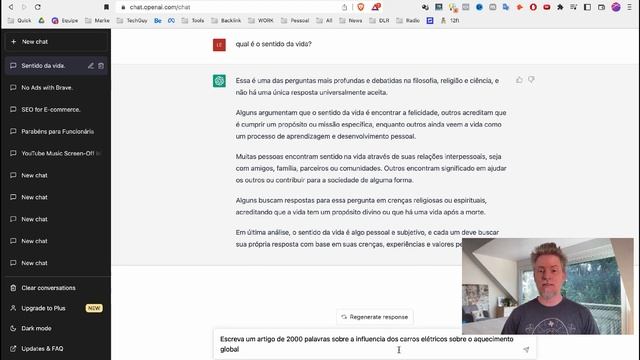Send the message with the paper-plane icon
Image resolution: width=640 pixels, height=360 pixels.
(526, 349)
